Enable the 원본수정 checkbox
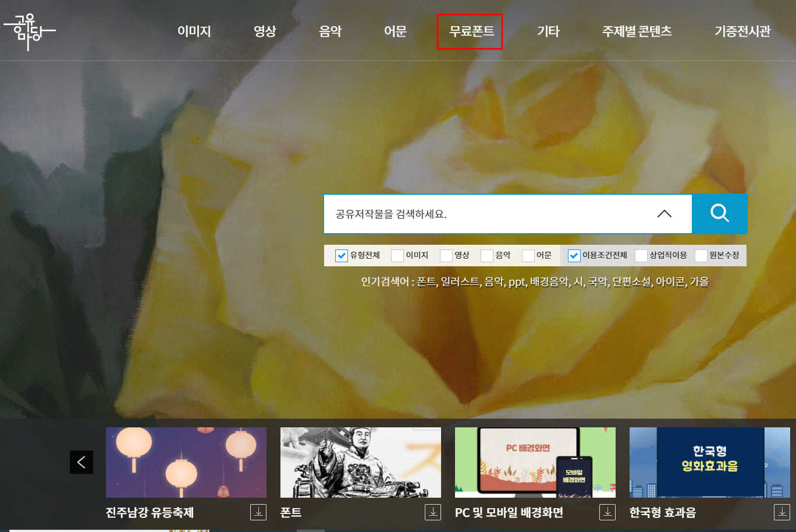This screenshot has height=532, width=796. click(701, 256)
